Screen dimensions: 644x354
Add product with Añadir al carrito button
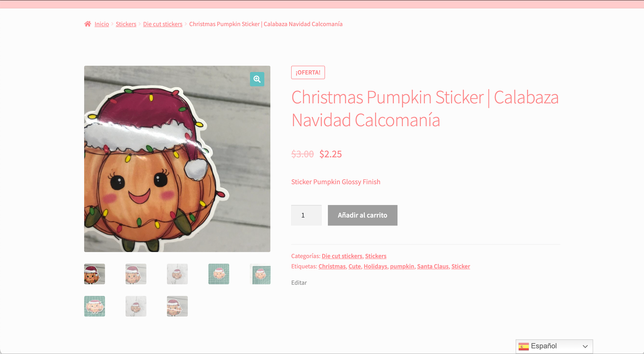click(x=362, y=215)
